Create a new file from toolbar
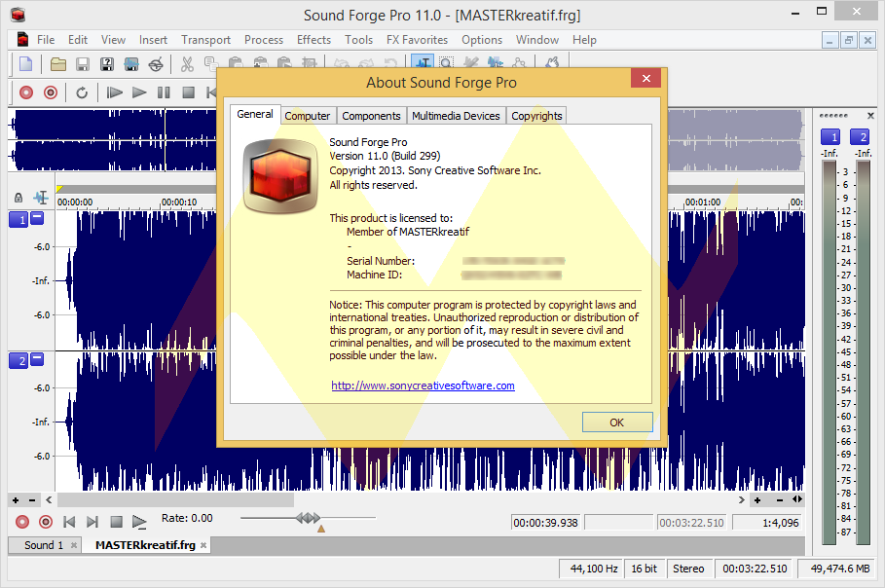The image size is (885, 588). click(26, 64)
